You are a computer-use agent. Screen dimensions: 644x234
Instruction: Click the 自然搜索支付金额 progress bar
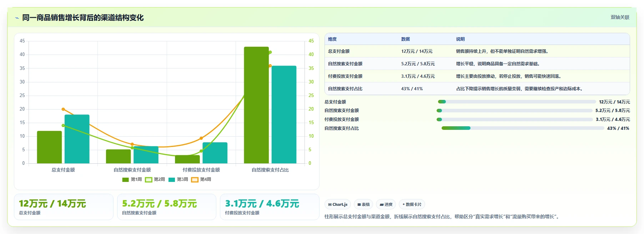coord(514,111)
